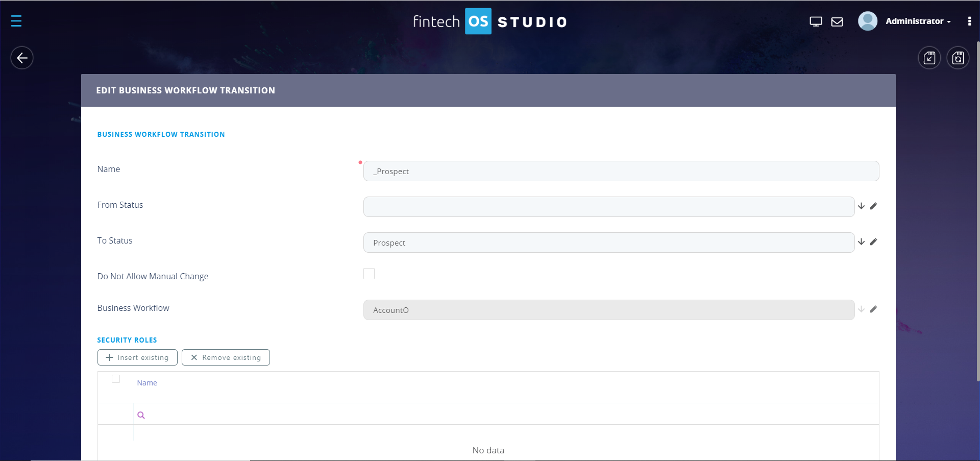Click the monitor display icon in header

pyautogui.click(x=816, y=21)
